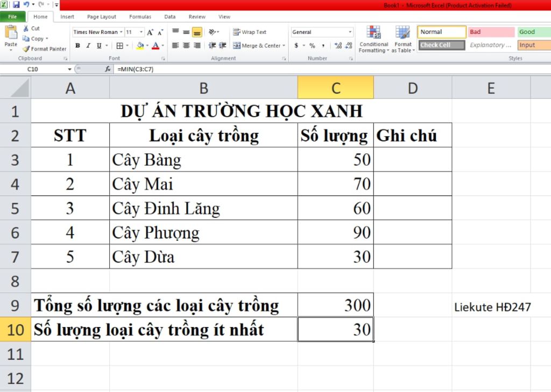
Task: Toggle Underline formatting
Action: tap(99, 46)
